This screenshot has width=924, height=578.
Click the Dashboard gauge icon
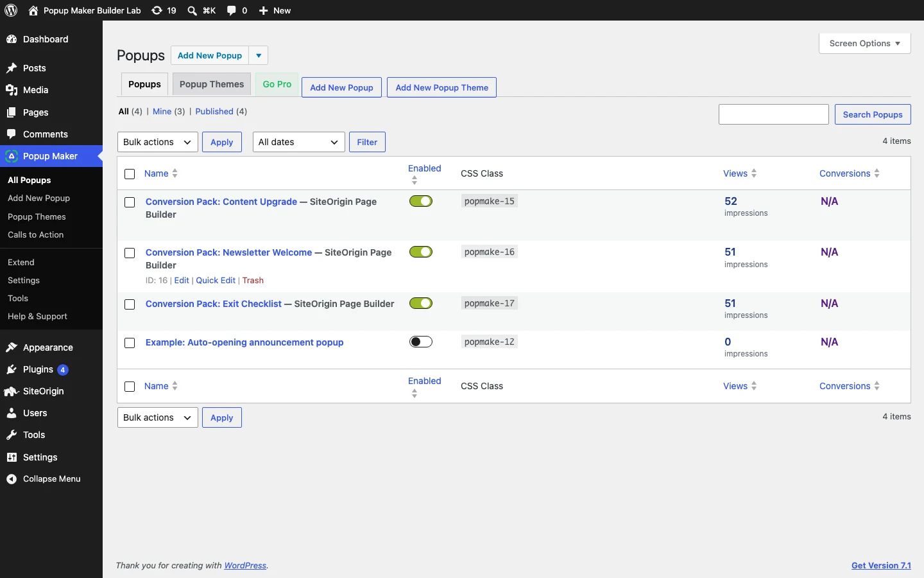pos(12,39)
